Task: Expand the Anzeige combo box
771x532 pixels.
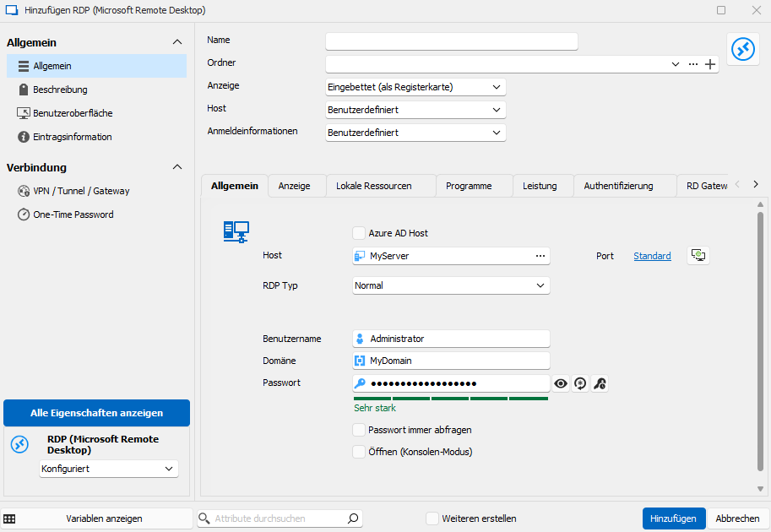Action: [415, 87]
